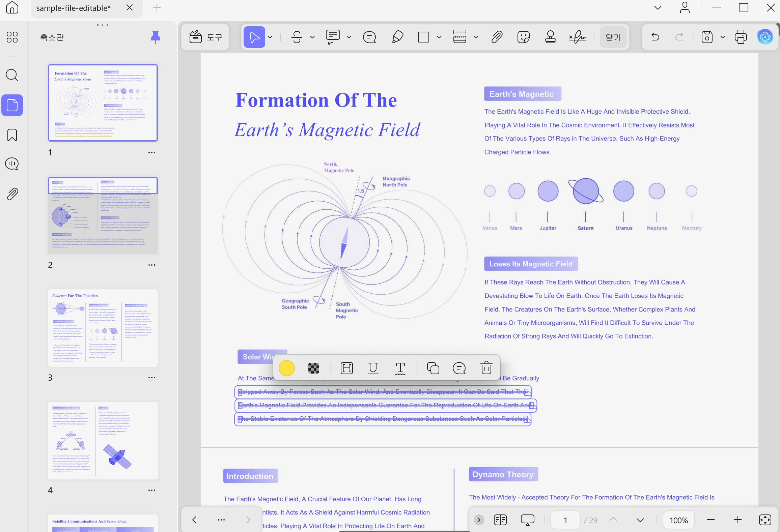The width and height of the screenshot is (780, 532).
Task: Open the search panel in left sidebar
Action: point(12,75)
